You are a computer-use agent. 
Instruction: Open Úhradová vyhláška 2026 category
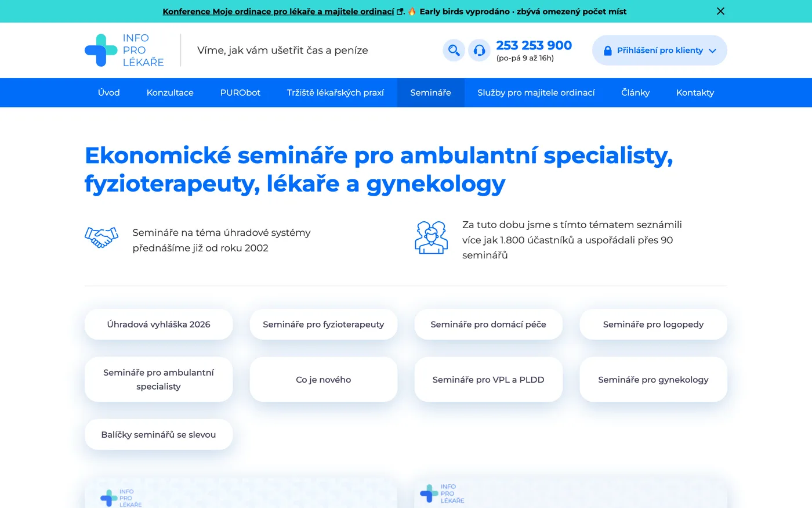[158, 325]
